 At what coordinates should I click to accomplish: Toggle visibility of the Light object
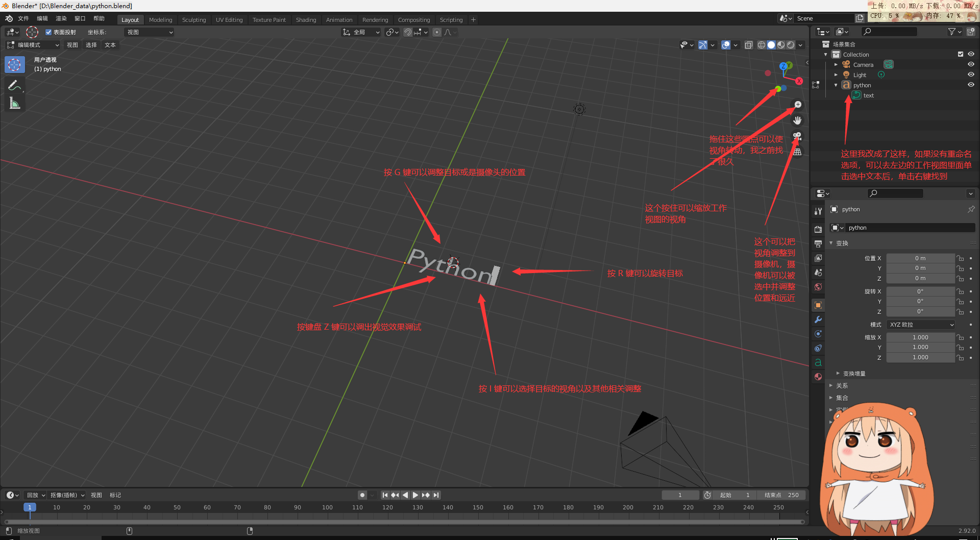pyautogui.click(x=971, y=75)
